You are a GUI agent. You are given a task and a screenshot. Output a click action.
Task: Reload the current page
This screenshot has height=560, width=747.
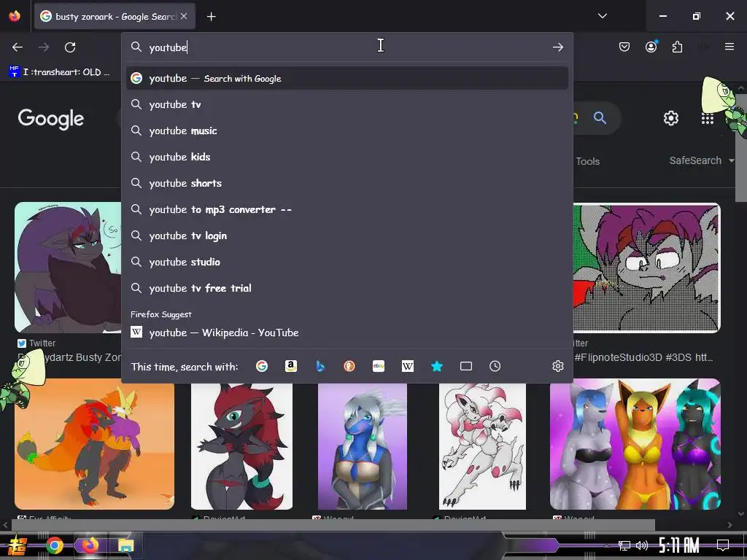[x=70, y=47]
